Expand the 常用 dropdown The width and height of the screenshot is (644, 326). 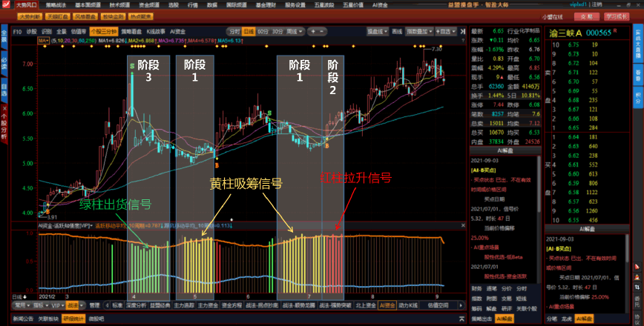[22, 305]
